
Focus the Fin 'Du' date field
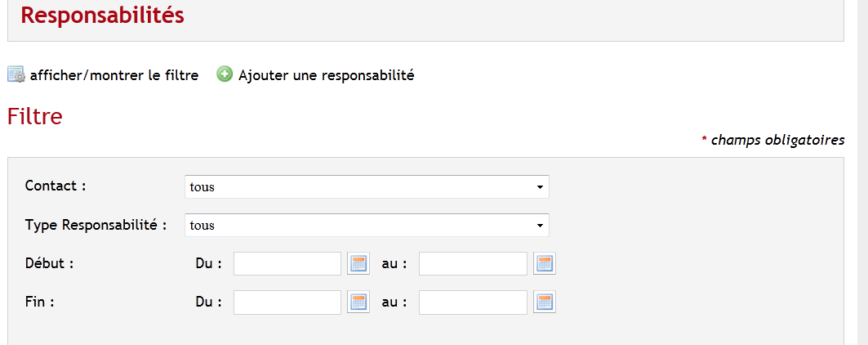click(x=287, y=302)
